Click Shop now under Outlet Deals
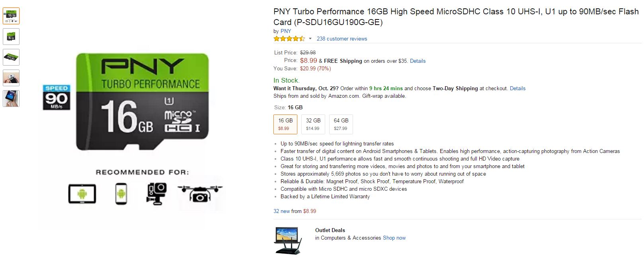The height and width of the screenshot is (275, 644). [394, 238]
